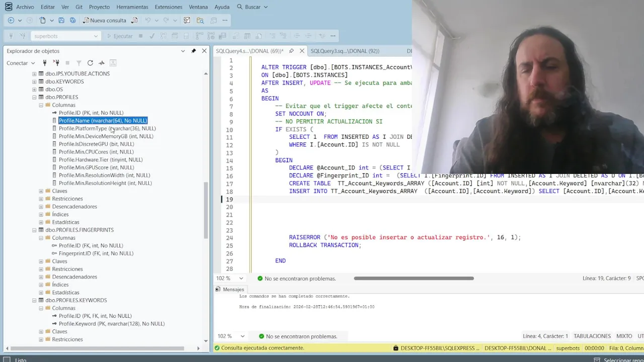
Task: Open the new file dropdown arrow
Action: pos(51,20)
